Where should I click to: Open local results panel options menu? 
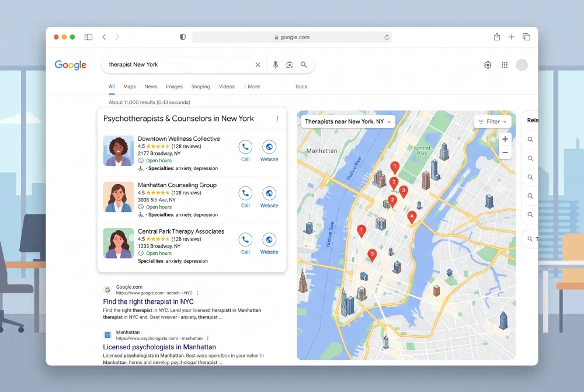(277, 118)
